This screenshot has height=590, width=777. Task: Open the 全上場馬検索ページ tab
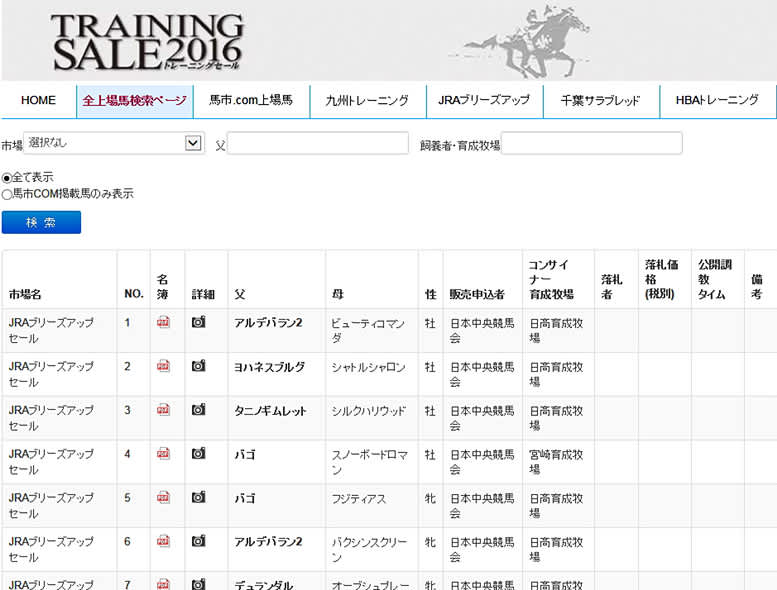pos(135,101)
